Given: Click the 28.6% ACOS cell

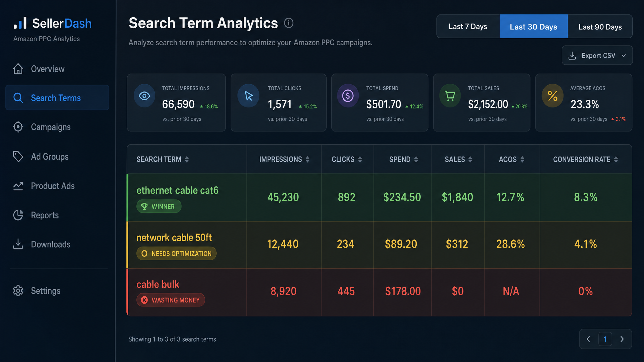Looking at the screenshot, I should (510, 244).
